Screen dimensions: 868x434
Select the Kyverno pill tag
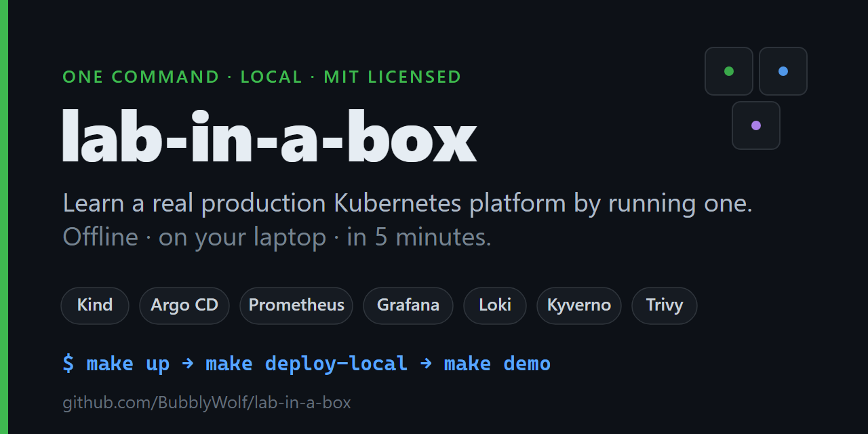point(579,305)
